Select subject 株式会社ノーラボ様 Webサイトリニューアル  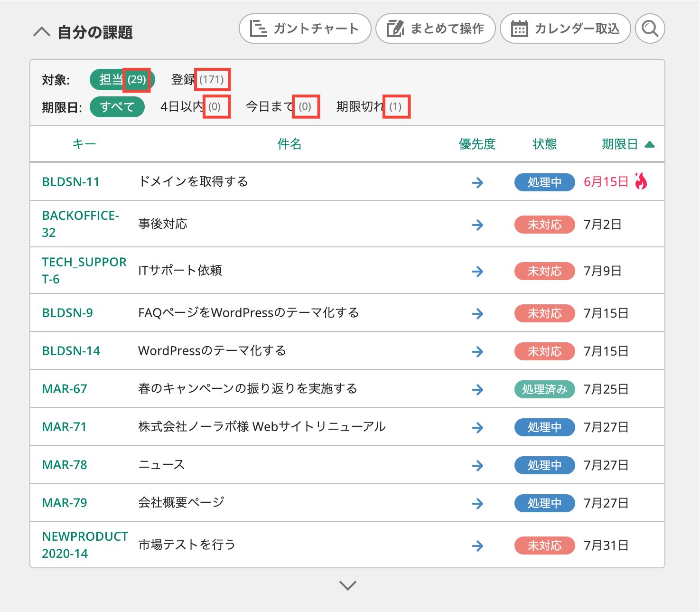click(x=262, y=426)
